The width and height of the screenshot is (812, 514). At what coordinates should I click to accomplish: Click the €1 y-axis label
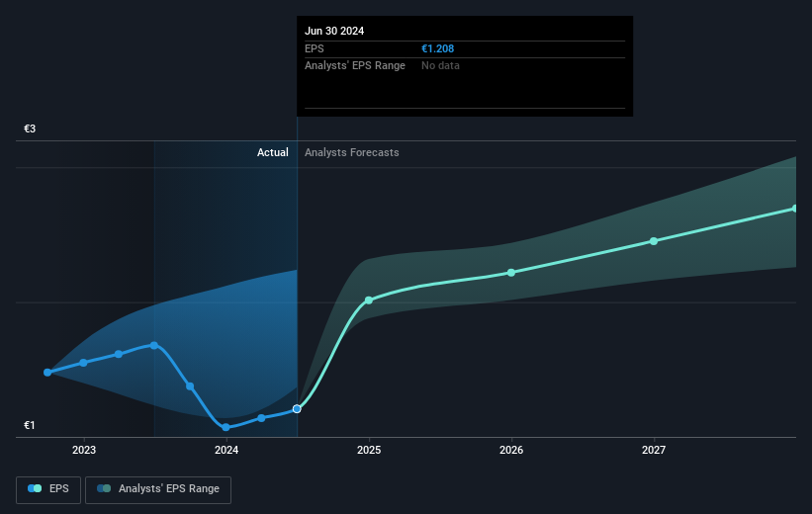coord(30,425)
